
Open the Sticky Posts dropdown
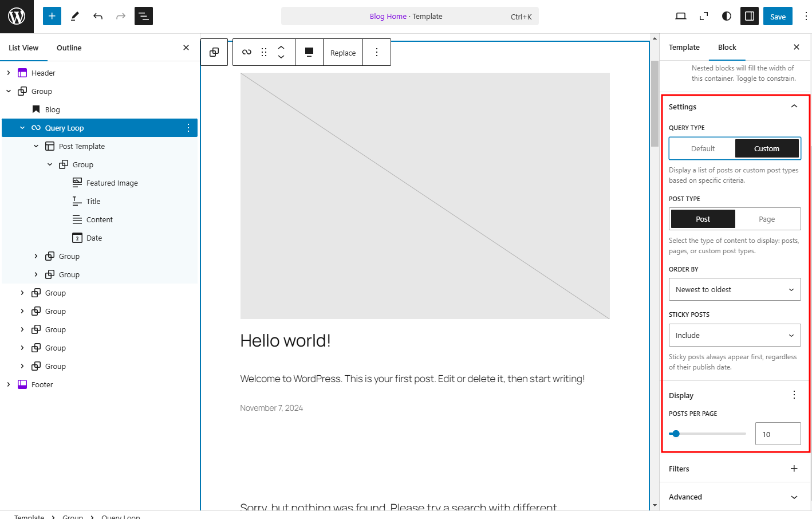(x=735, y=335)
